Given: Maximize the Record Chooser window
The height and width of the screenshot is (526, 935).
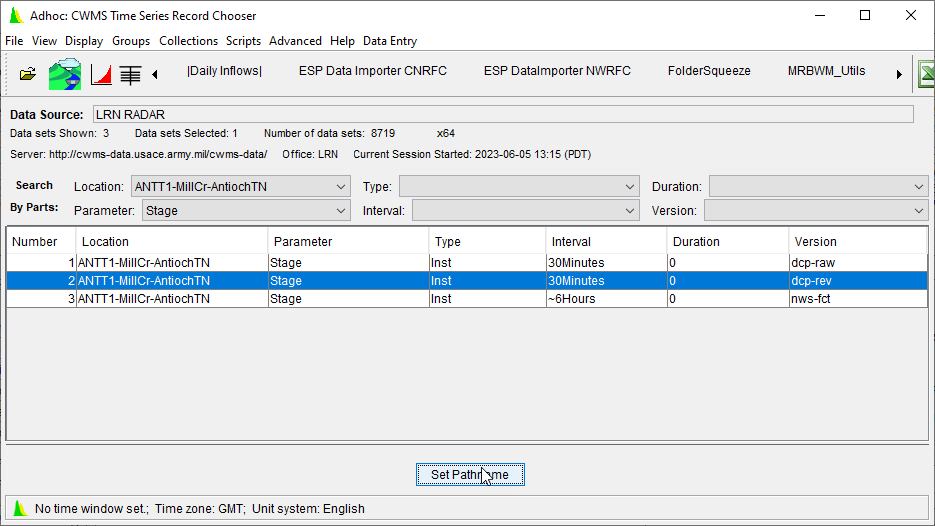Looking at the screenshot, I should tap(865, 16).
